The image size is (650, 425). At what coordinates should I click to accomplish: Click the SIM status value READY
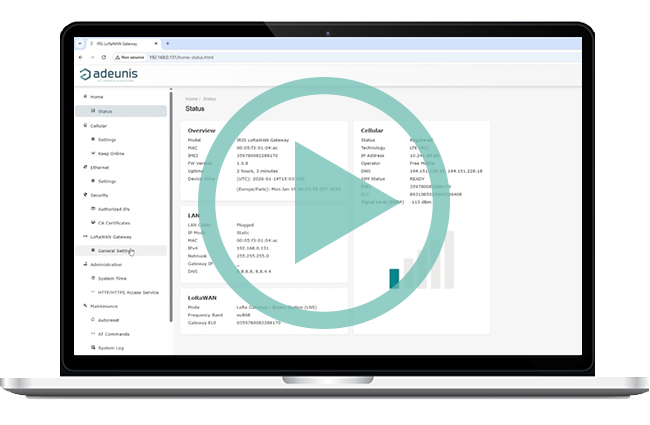tap(417, 179)
